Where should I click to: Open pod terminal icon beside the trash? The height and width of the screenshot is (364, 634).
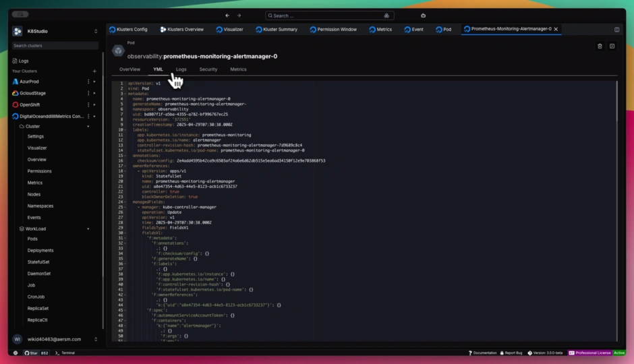click(x=612, y=47)
